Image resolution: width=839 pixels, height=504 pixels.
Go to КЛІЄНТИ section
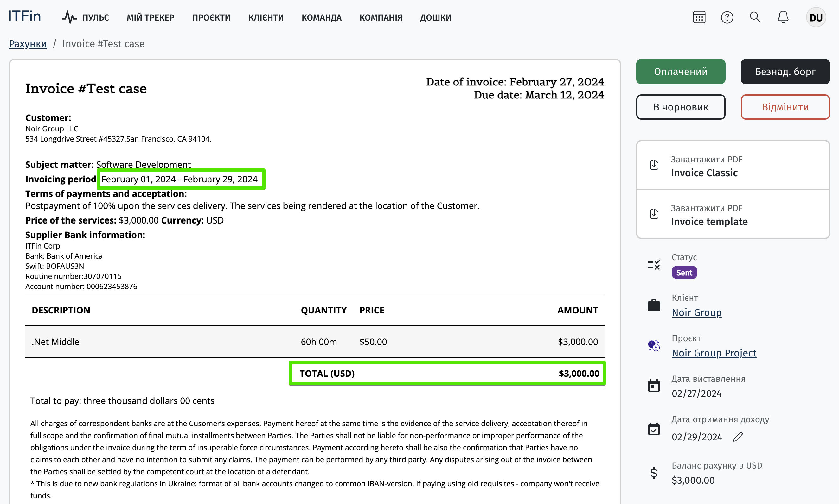point(266,17)
